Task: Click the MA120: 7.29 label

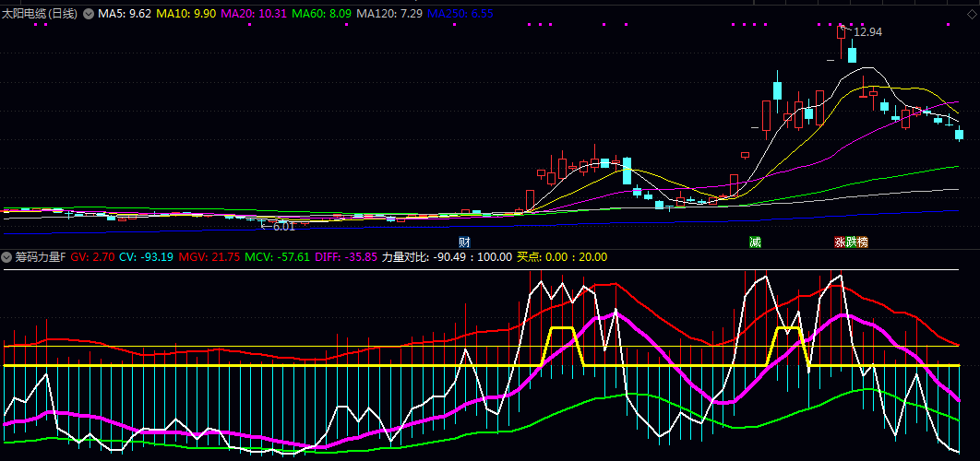Action: (389, 15)
